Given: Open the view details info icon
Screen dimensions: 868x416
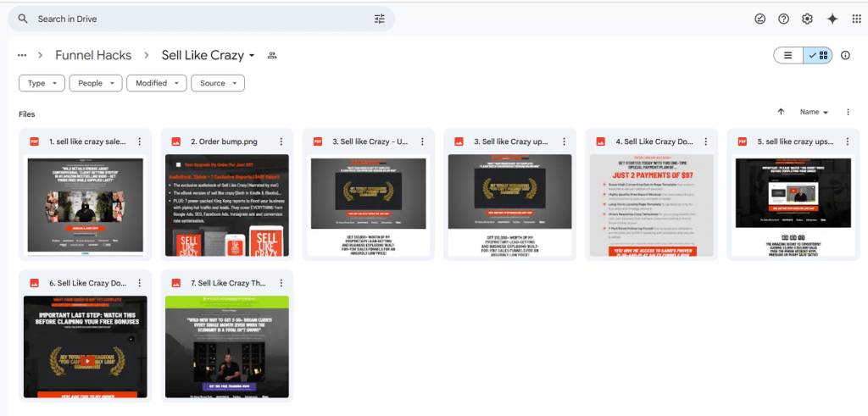Looking at the screenshot, I should pos(845,55).
